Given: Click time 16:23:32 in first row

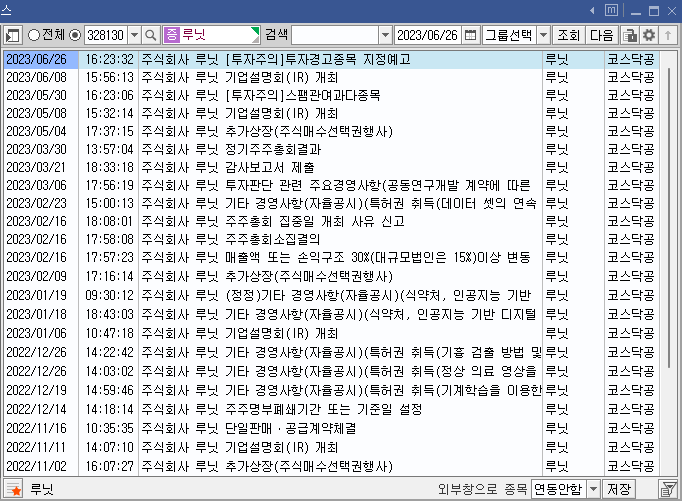Looking at the screenshot, I should point(110,60).
